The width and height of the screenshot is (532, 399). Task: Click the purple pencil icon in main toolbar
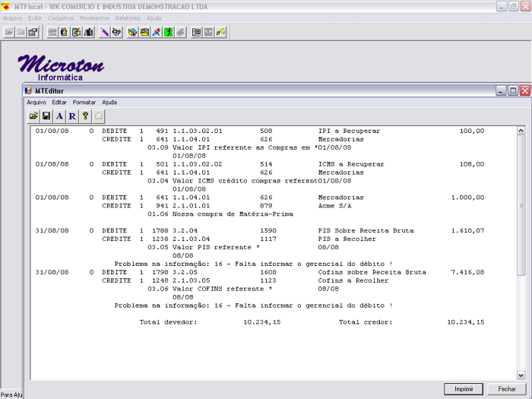pos(105,33)
